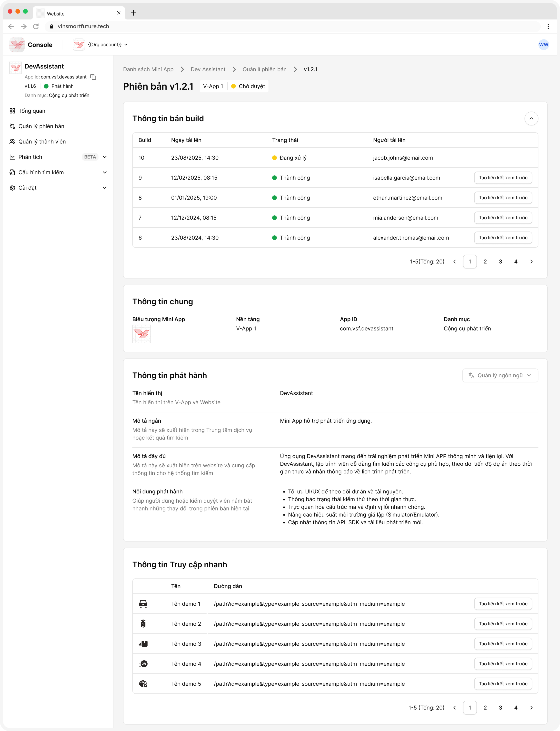Click the Chờ duyệt status badge

coord(248,86)
